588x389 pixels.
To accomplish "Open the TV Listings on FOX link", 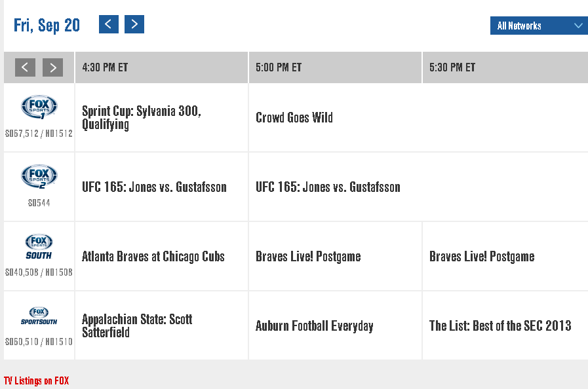I will 36,380.
